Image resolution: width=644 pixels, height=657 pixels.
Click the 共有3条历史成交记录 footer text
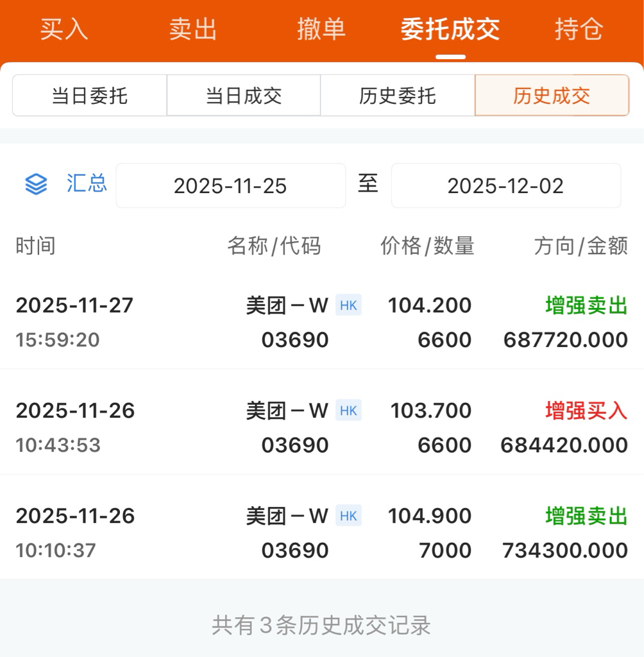321,626
